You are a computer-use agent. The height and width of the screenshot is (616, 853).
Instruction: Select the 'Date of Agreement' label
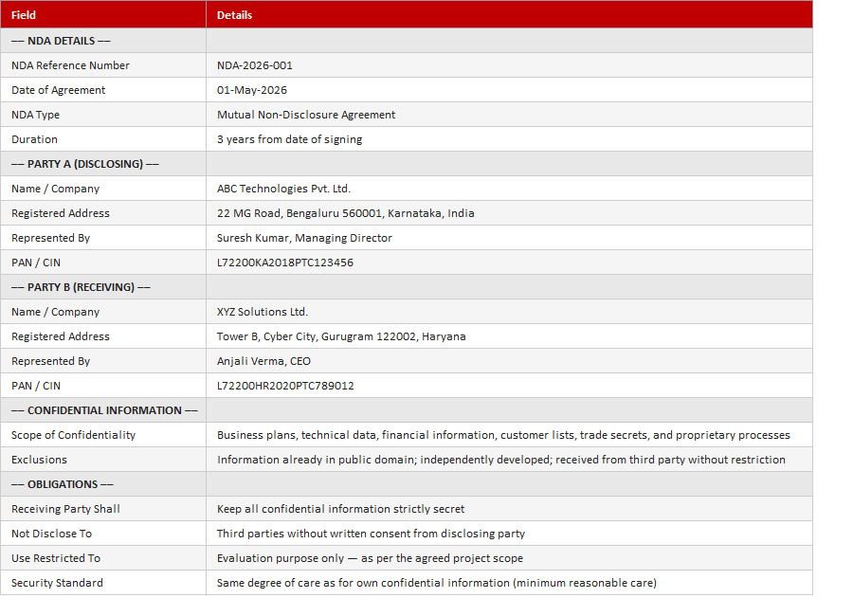click(58, 90)
